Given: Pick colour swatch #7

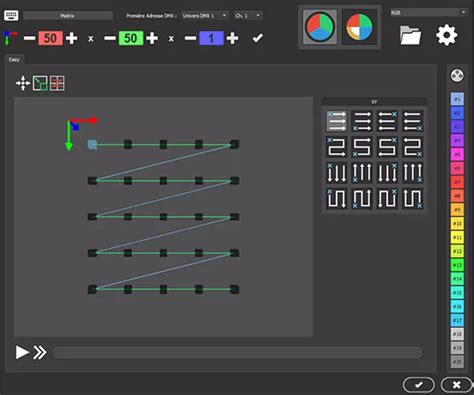Looking at the screenshot, I should (457, 182).
